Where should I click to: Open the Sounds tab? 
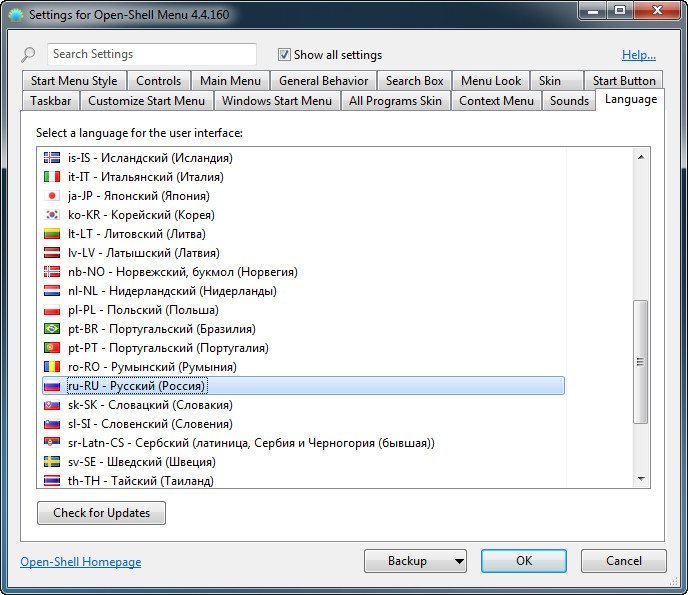(x=569, y=100)
